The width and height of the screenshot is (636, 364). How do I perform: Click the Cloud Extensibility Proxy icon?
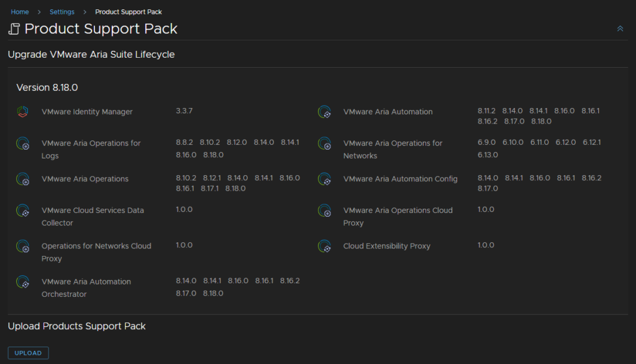pyautogui.click(x=324, y=247)
